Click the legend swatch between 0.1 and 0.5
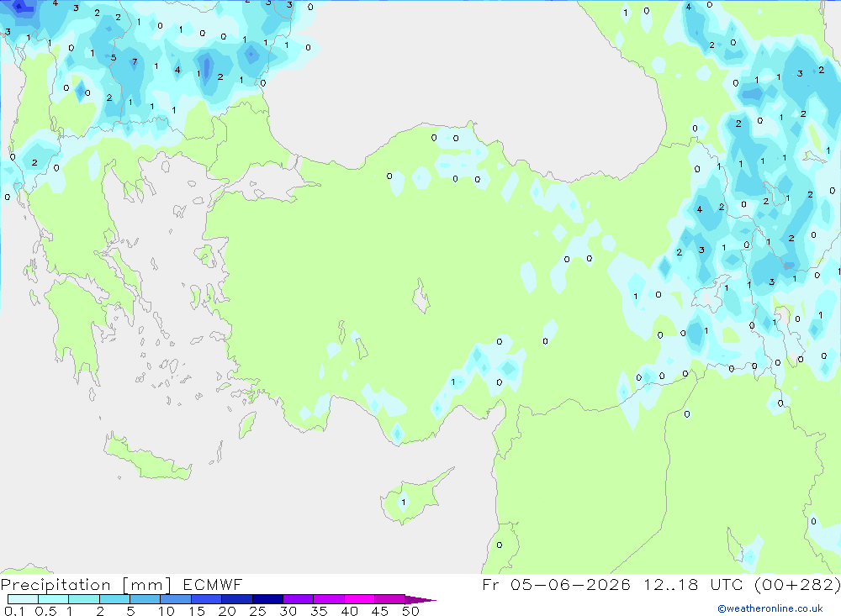Viewport: 841px width, 616px height. tap(23, 599)
